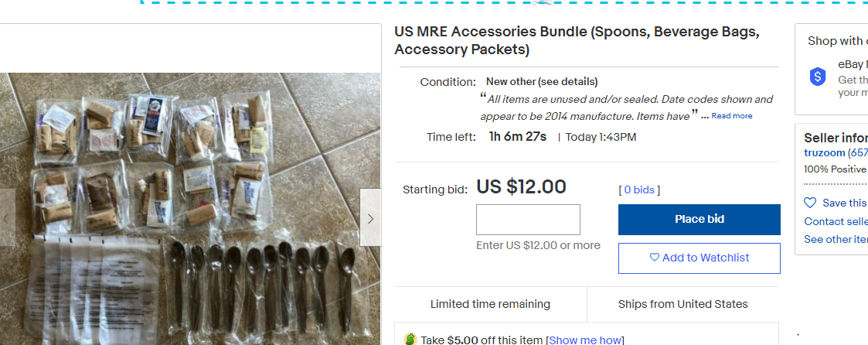Enter a bid amount in the bid field
The width and height of the screenshot is (868, 345).
(528, 220)
